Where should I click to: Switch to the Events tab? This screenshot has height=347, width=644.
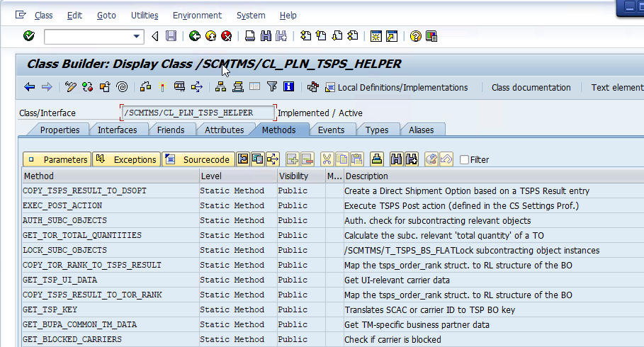331,130
